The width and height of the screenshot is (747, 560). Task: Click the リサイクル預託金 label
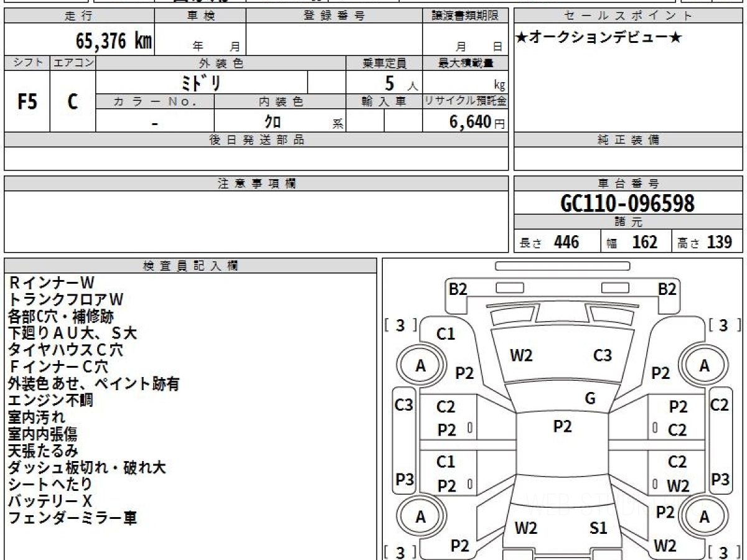tap(465, 101)
